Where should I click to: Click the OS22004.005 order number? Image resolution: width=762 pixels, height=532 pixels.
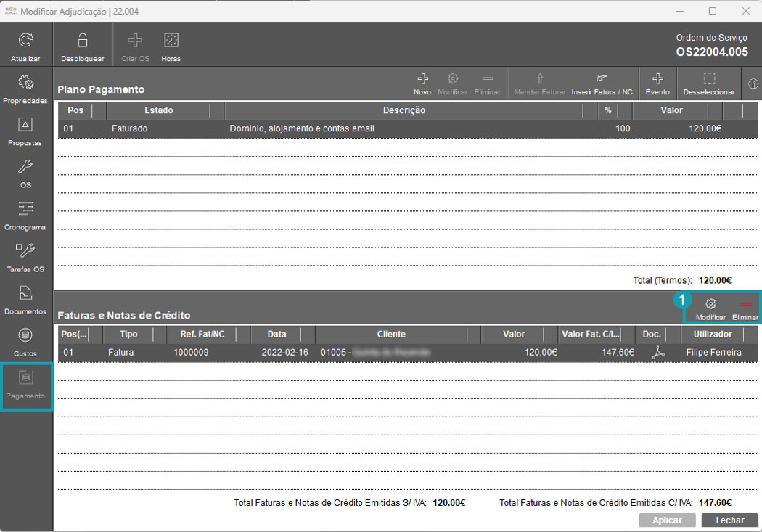(x=712, y=52)
